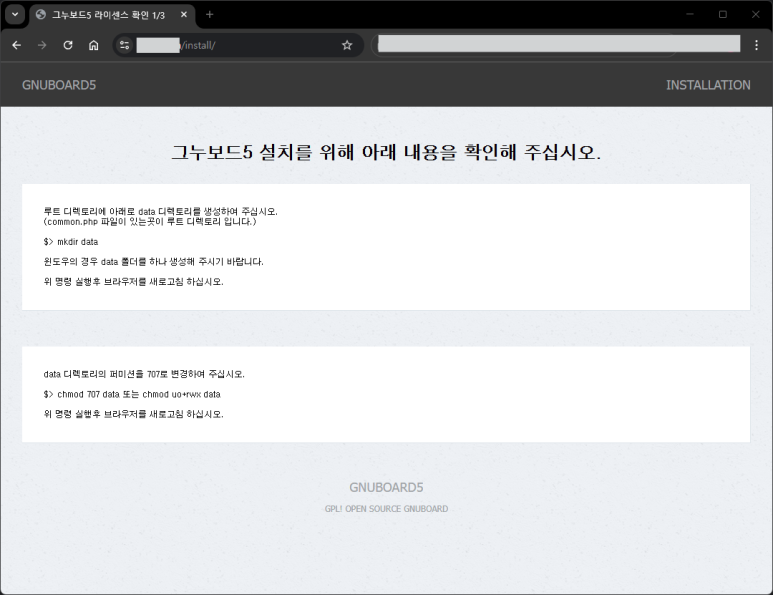Viewport: 773px width, 595px height.
Task: Go back to the previous page
Action: [x=17, y=45]
